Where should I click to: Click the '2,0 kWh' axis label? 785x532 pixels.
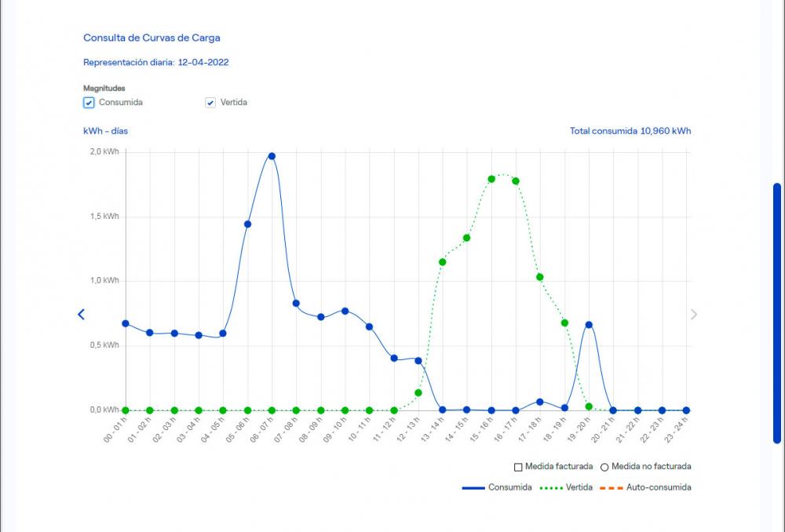(104, 151)
